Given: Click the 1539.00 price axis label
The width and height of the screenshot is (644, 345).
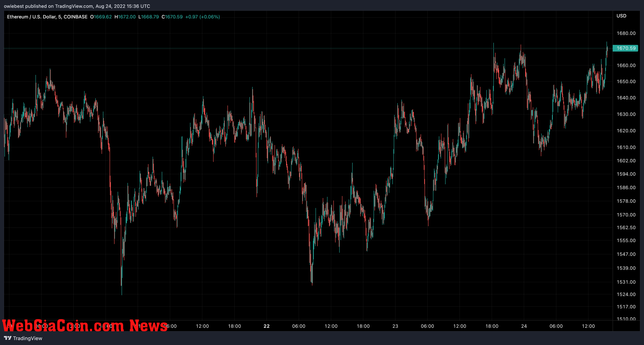Looking at the screenshot, I should coord(626,268).
